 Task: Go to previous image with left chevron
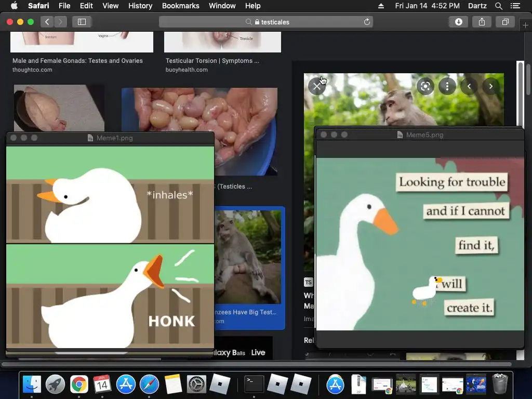click(469, 86)
